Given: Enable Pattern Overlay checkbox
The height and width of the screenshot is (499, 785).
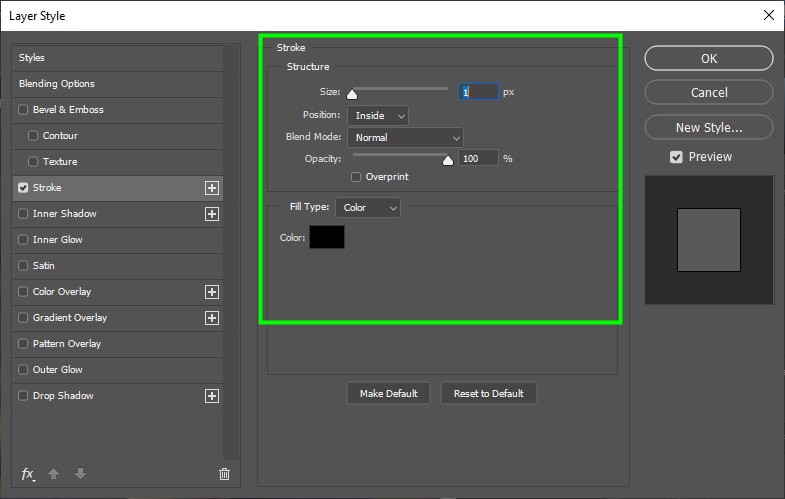Looking at the screenshot, I should click(23, 343).
